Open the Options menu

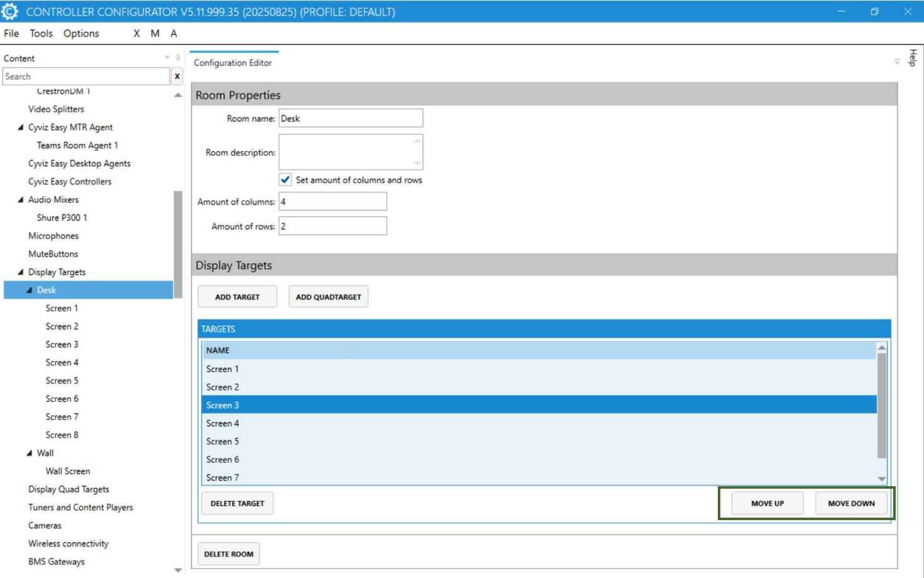tap(81, 33)
